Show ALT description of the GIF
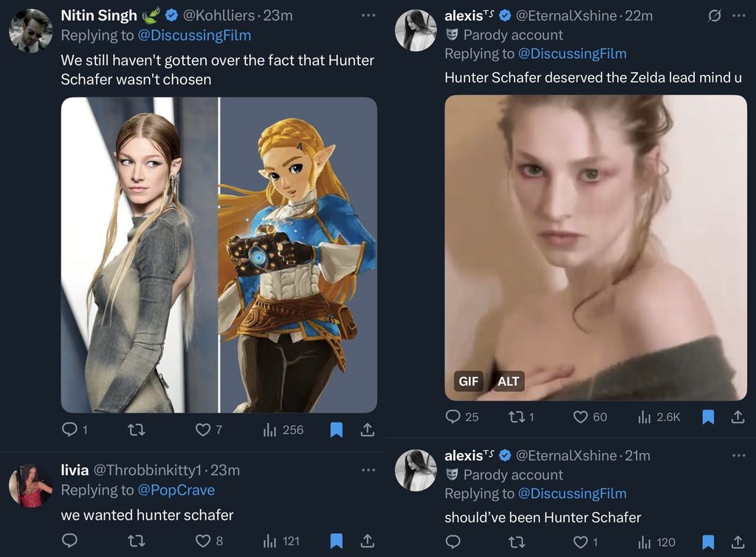The image size is (756, 557). (x=508, y=381)
